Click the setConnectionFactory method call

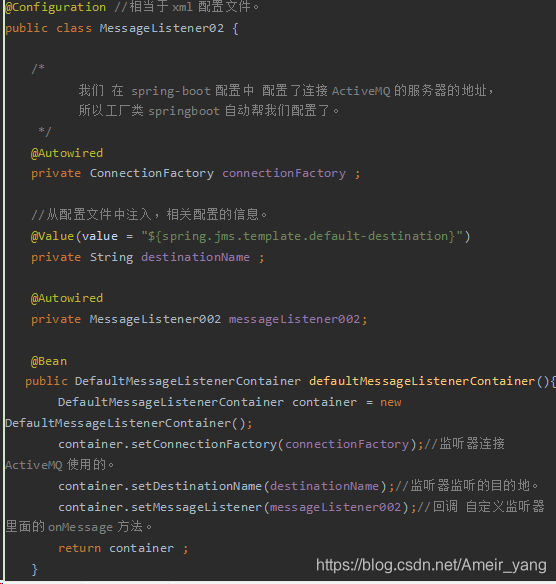pos(204,444)
